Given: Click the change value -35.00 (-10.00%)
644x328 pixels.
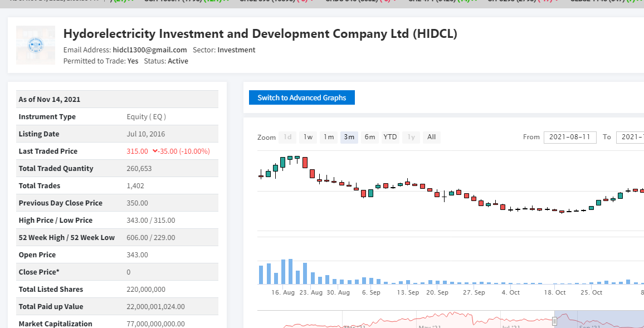Looking at the screenshot, I should [x=184, y=151].
